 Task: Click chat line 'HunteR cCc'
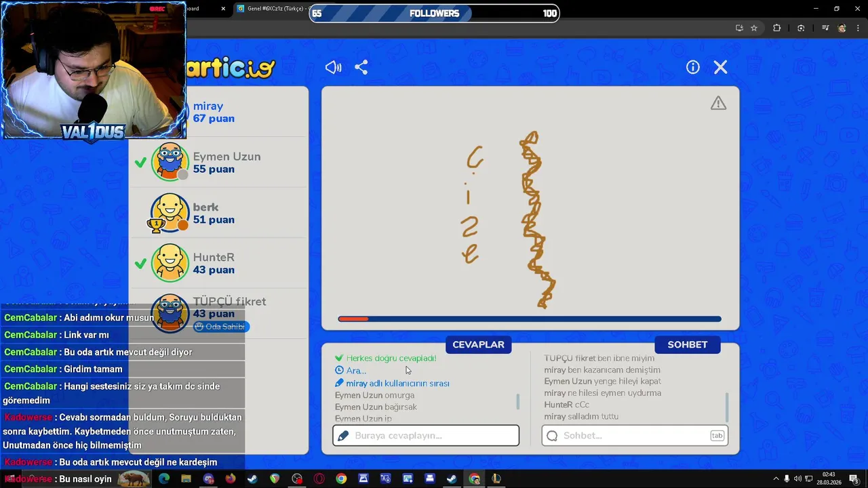[567, 405]
